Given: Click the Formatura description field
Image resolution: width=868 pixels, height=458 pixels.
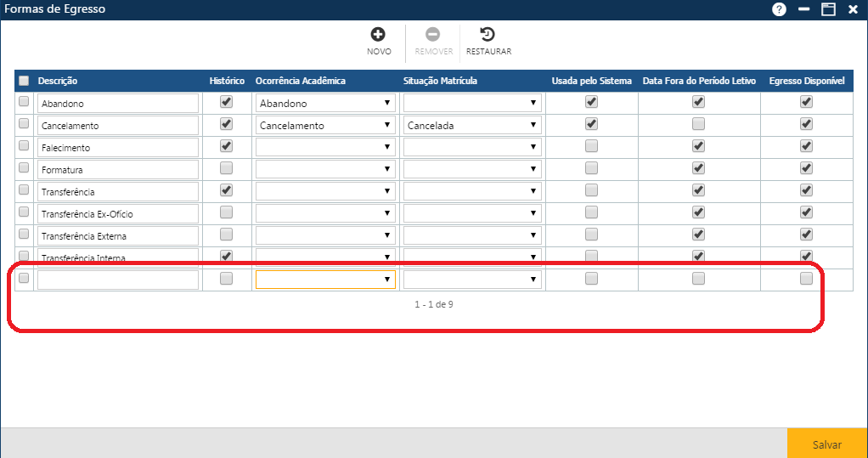Looking at the screenshot, I should point(118,169).
